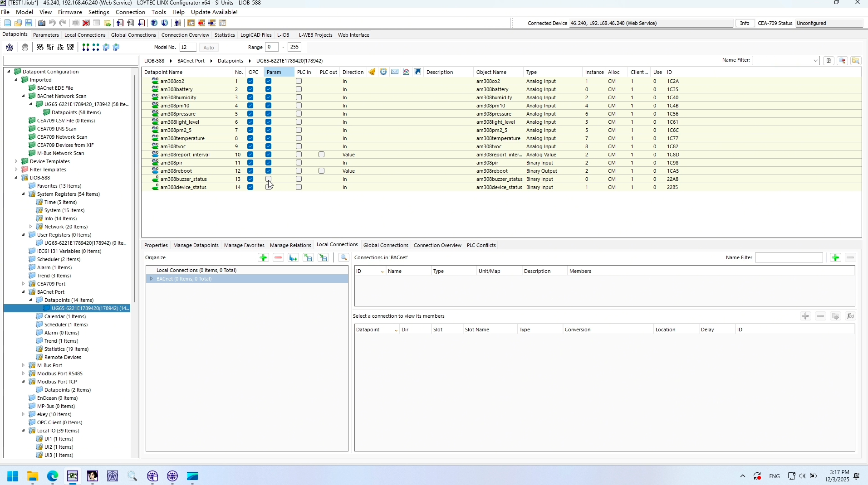Image resolution: width=868 pixels, height=485 pixels.
Task: Click the Save project disk icon
Action: (29, 23)
